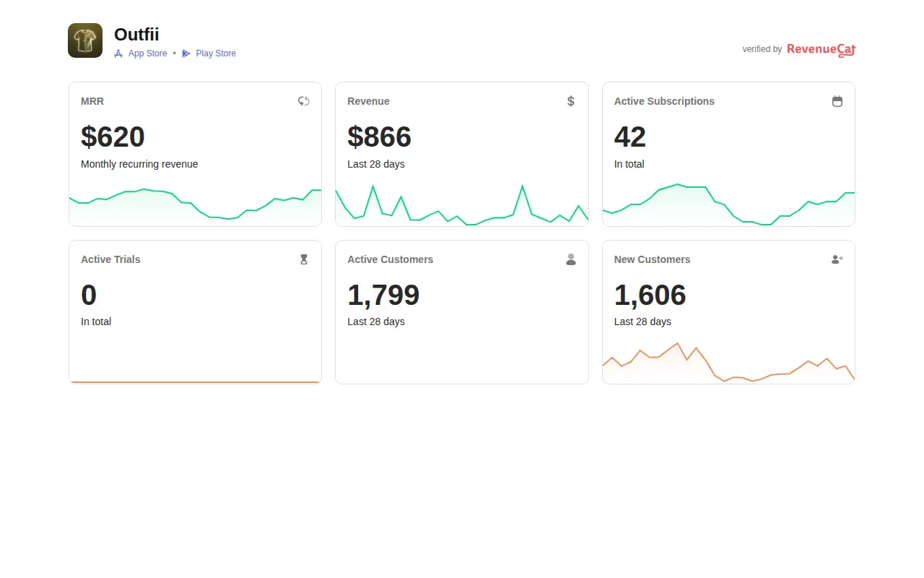This screenshot has width=924, height=578.
Task: Click the Revenue dollar sign icon
Action: click(x=571, y=101)
